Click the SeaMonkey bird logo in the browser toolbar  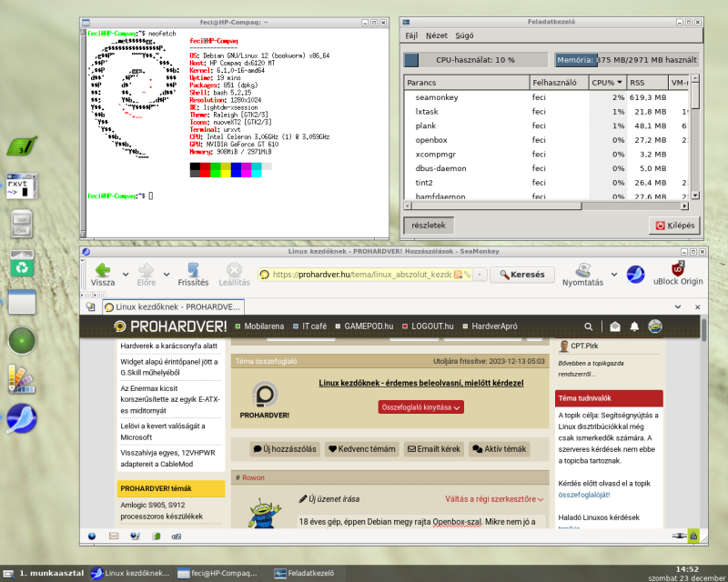pos(635,275)
